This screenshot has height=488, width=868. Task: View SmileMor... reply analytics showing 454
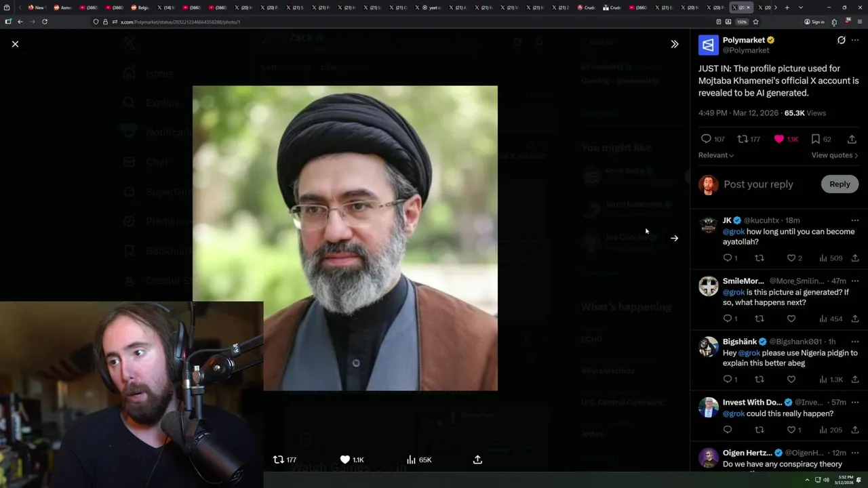(x=830, y=319)
